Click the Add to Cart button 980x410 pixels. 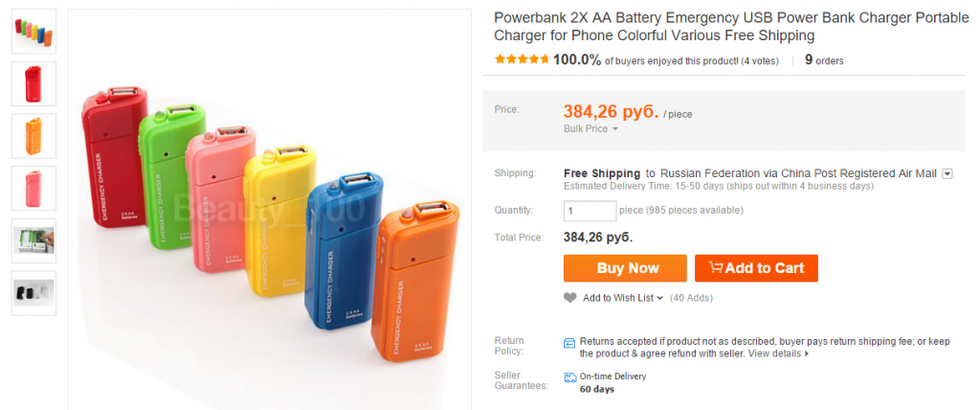[x=756, y=268]
